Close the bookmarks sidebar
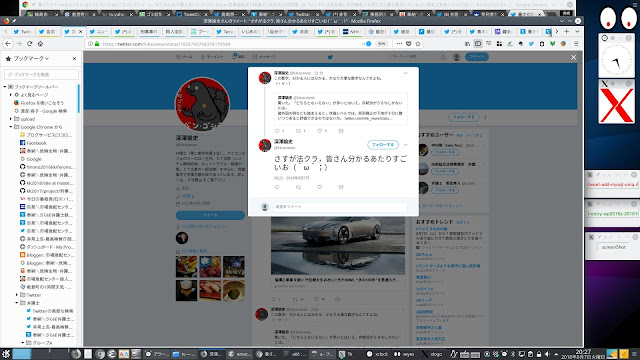Screen dimensions: 640x360 tap(74, 59)
